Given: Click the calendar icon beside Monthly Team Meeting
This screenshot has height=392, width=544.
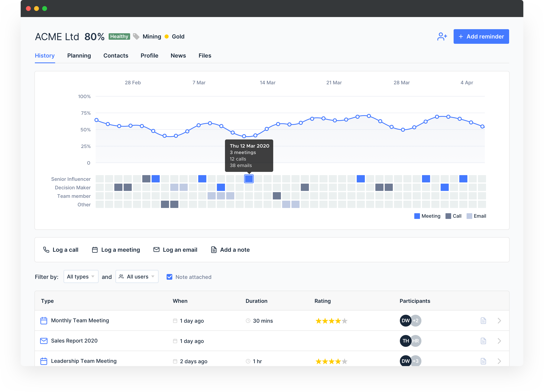Looking at the screenshot, I should (44, 320).
